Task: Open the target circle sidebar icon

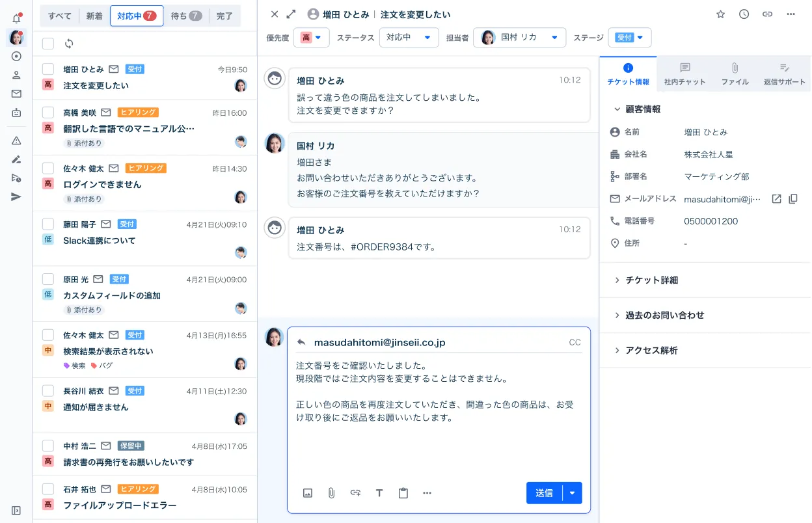Action: click(16, 56)
